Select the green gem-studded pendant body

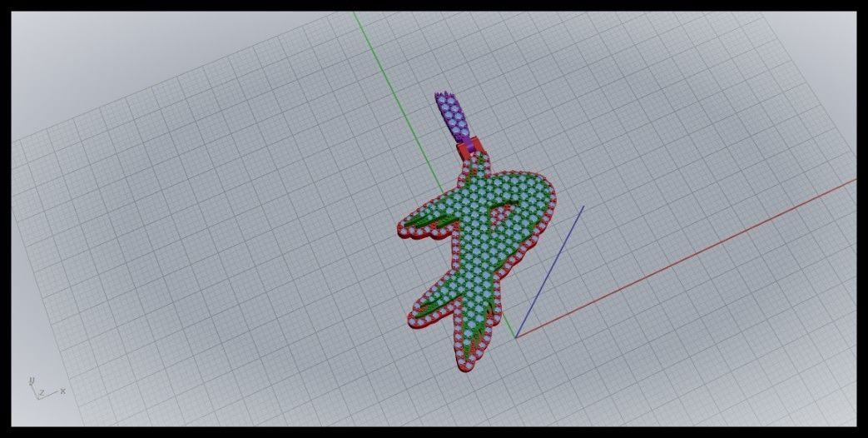coord(476,261)
